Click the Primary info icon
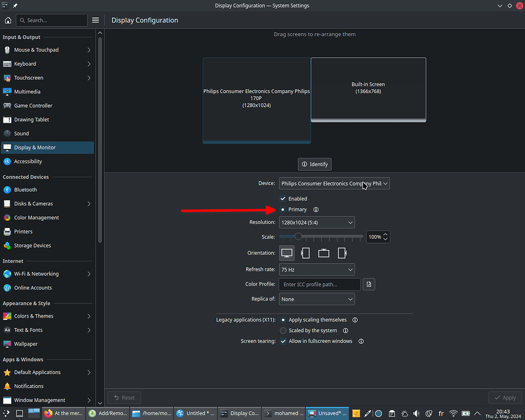 point(315,209)
